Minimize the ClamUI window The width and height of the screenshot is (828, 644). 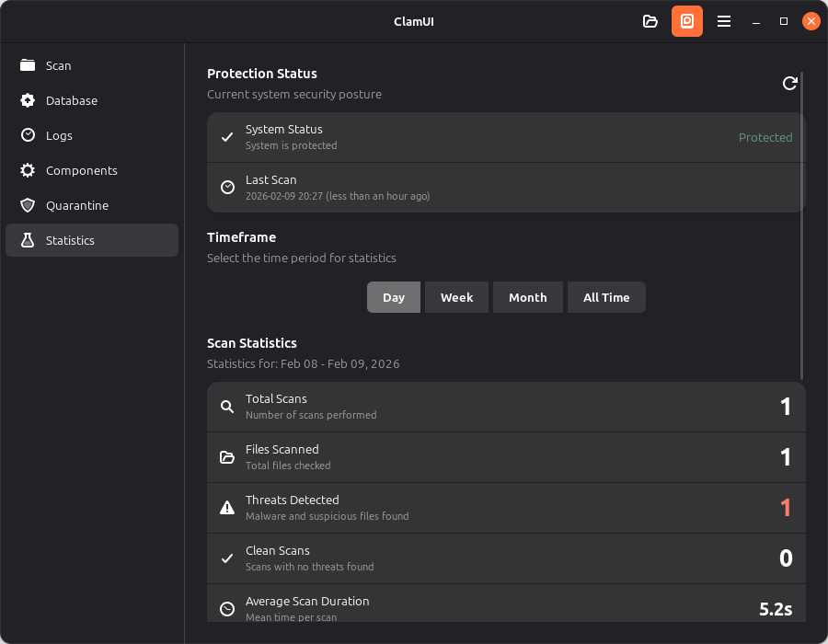756,22
